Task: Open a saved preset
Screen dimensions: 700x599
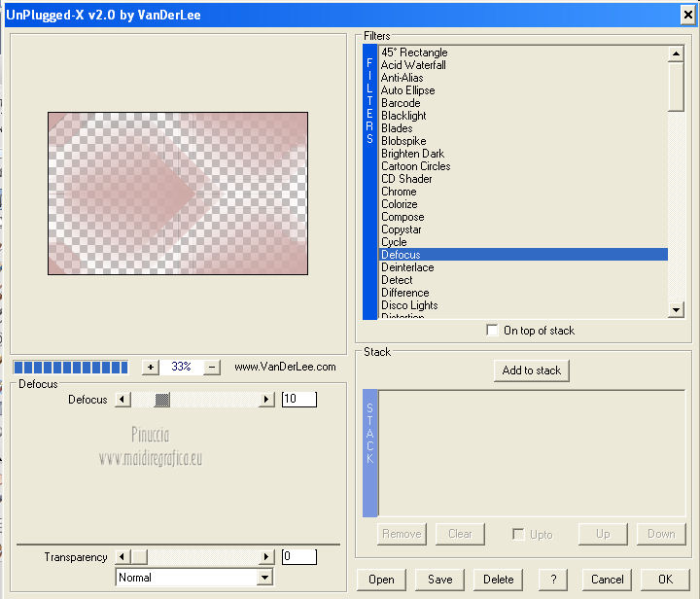Action: (381, 580)
